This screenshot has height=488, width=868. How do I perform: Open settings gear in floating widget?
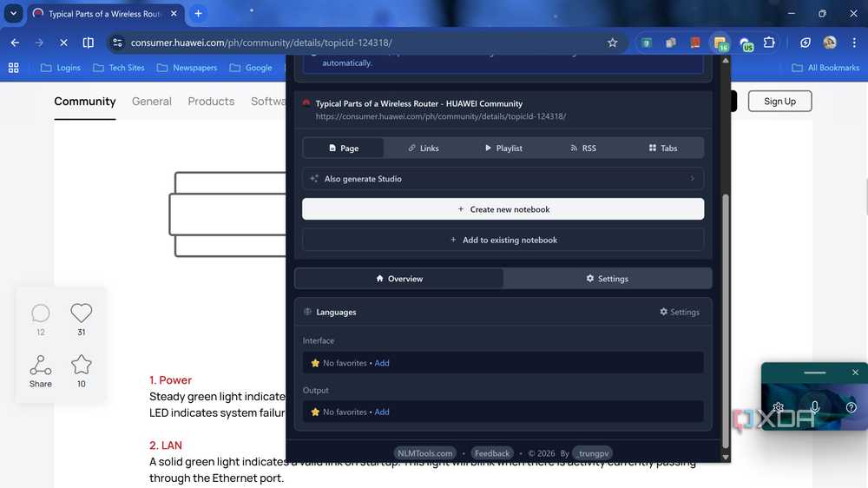click(x=778, y=407)
